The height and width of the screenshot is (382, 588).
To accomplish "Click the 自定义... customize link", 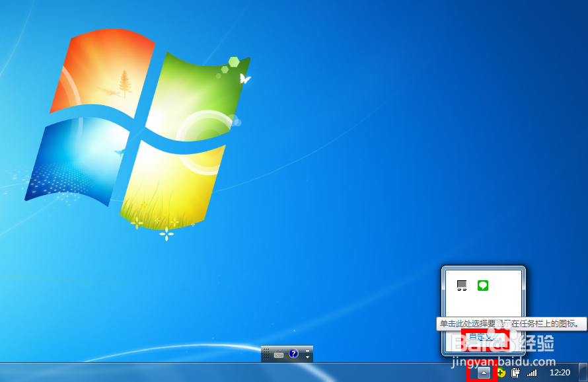I will tap(484, 337).
